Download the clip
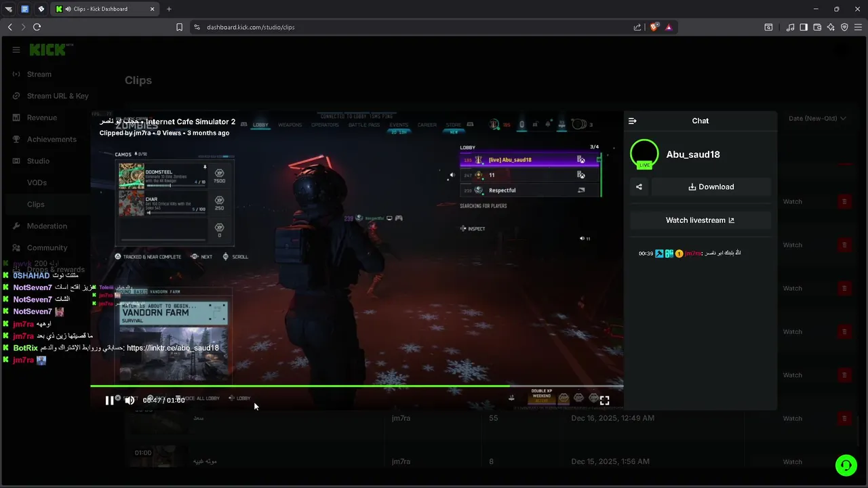The width and height of the screenshot is (868, 488). (x=711, y=187)
